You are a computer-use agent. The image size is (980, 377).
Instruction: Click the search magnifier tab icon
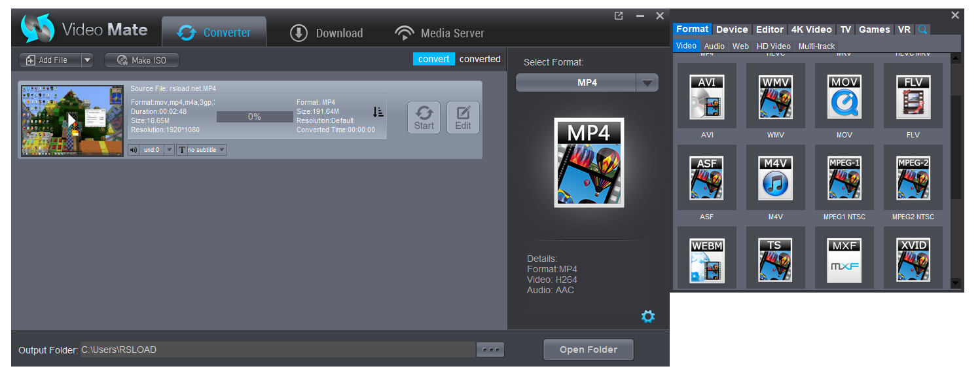(922, 29)
